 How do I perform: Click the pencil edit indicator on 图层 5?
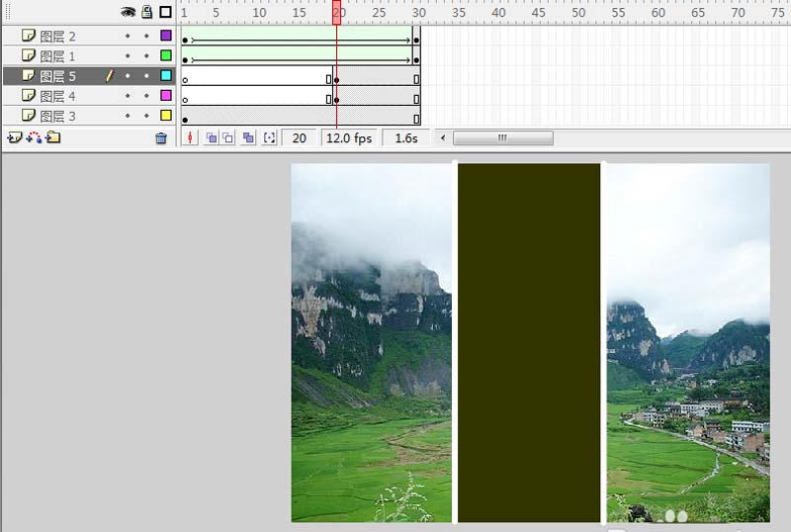click(x=110, y=76)
